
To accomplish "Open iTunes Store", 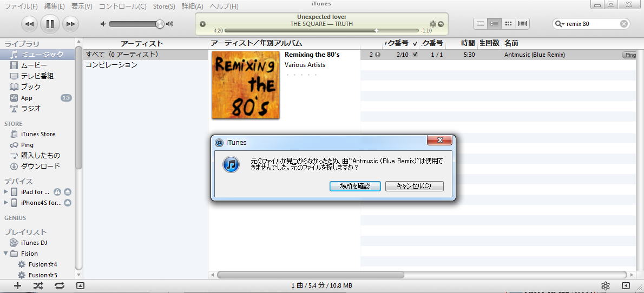I will (x=37, y=134).
